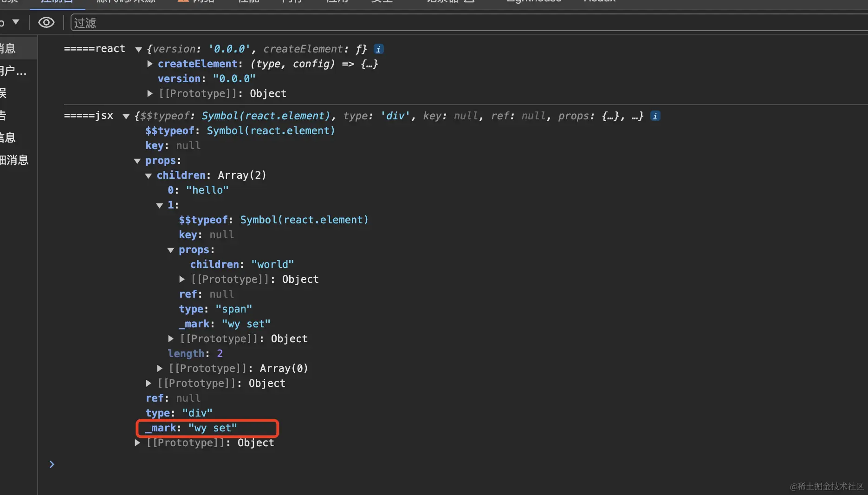This screenshot has height=495, width=868.
Task: Click the =====jsx log label
Action: click(89, 116)
